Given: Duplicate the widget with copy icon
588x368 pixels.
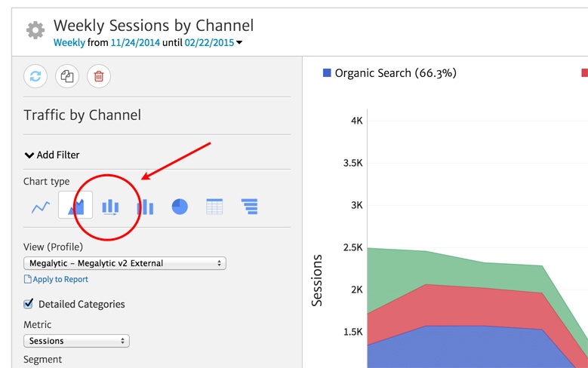Looking at the screenshot, I should (x=66, y=75).
